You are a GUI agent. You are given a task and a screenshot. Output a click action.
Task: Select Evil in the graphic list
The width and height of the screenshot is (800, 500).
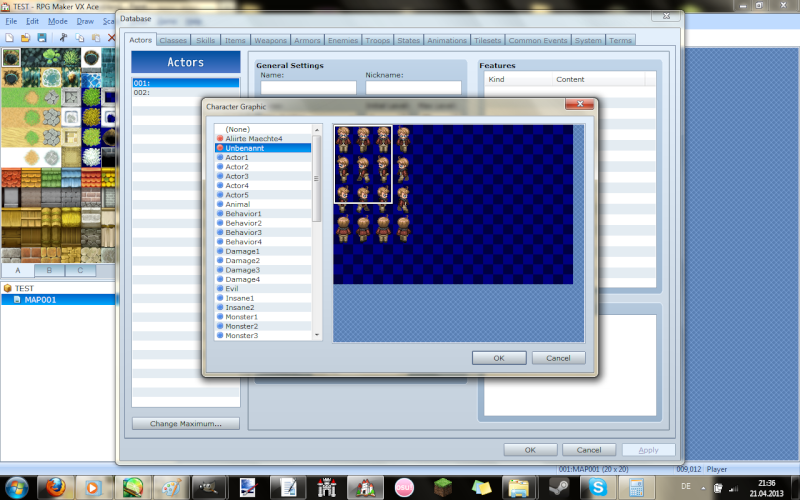(x=263, y=288)
